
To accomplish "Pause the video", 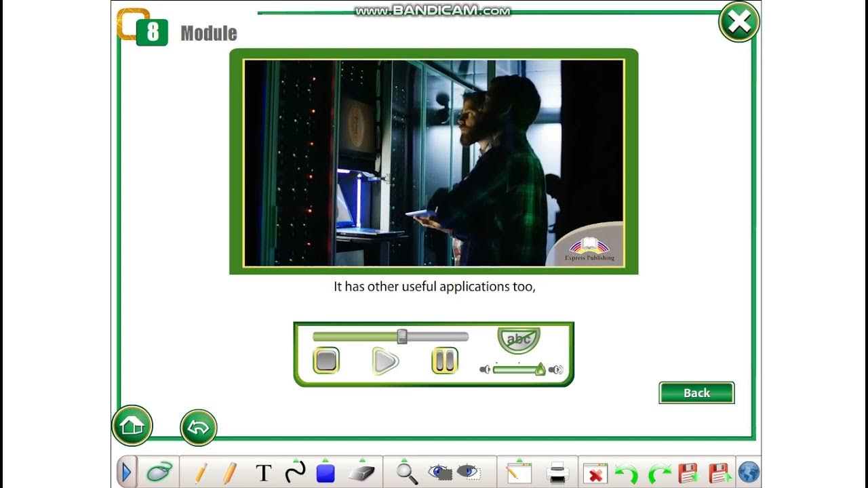I will [x=445, y=361].
